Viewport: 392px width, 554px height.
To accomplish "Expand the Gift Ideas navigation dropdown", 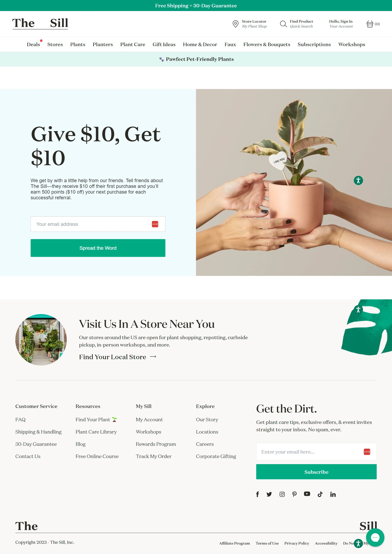I will coord(164,44).
